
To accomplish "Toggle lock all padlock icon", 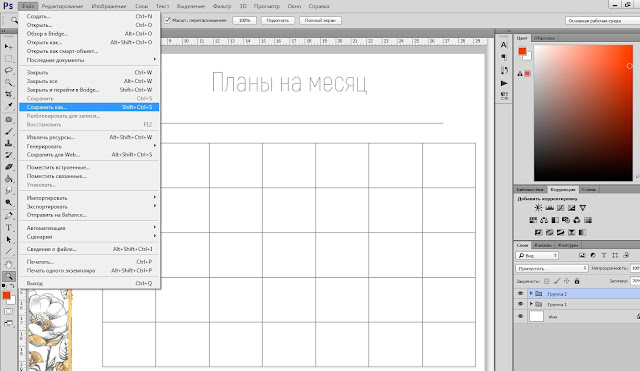I will 577,281.
